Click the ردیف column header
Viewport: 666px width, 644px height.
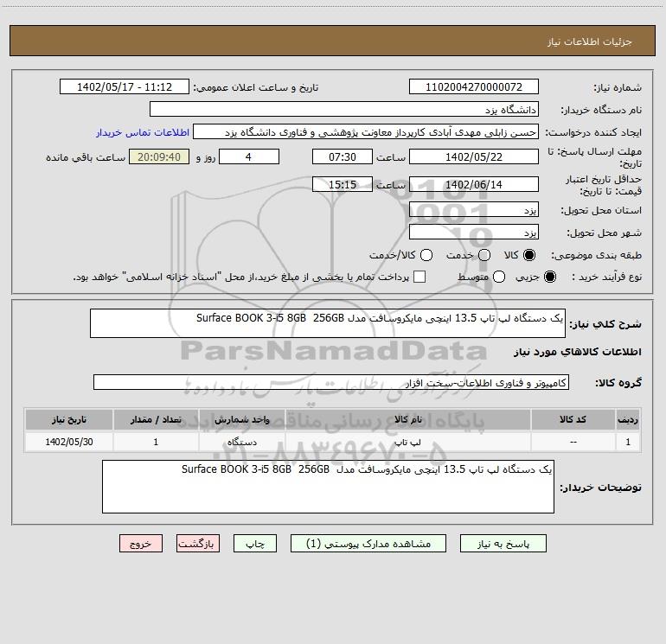(x=628, y=419)
